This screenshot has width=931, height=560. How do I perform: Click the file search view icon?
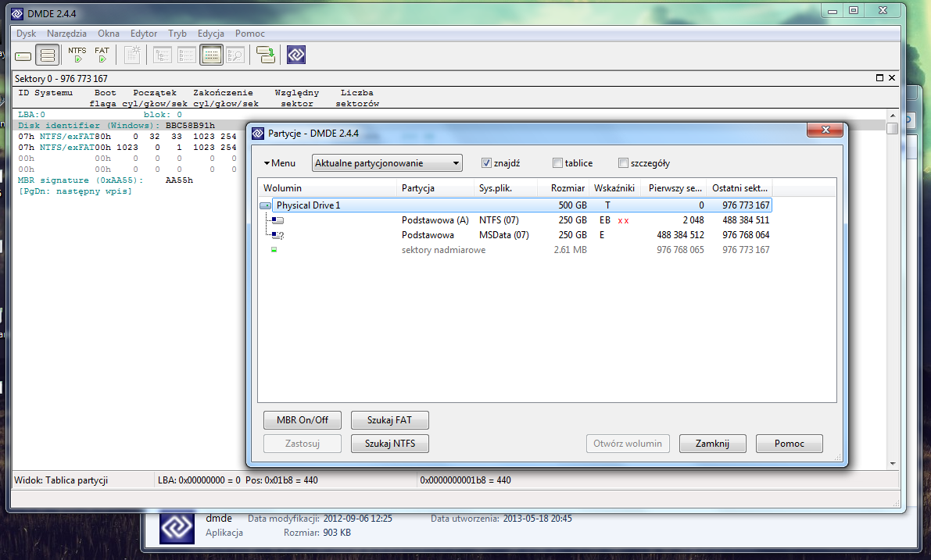click(x=235, y=55)
